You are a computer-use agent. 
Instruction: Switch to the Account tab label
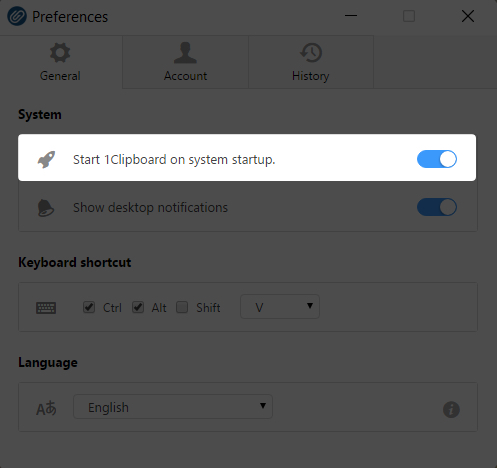pos(185,76)
